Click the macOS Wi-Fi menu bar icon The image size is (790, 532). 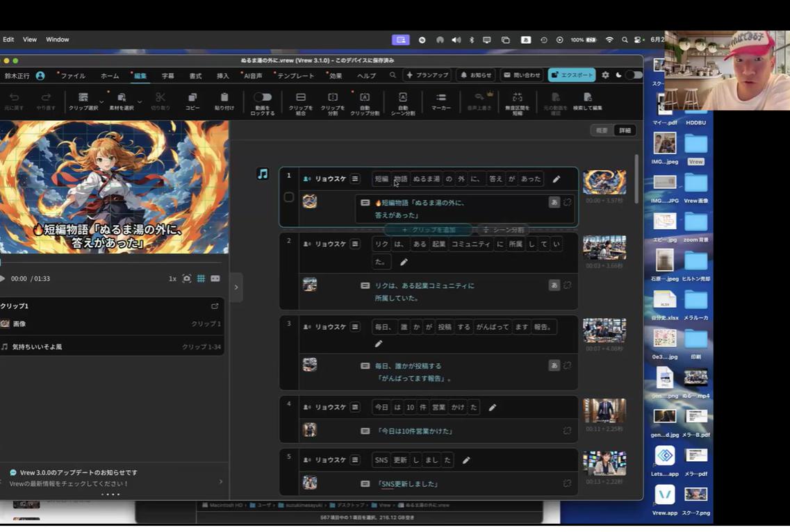pyautogui.click(x=609, y=40)
